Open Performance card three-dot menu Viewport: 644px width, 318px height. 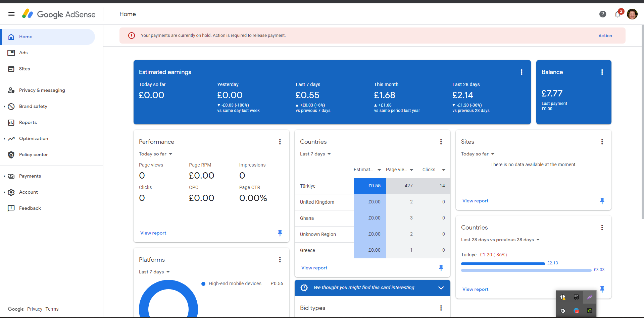(x=280, y=142)
